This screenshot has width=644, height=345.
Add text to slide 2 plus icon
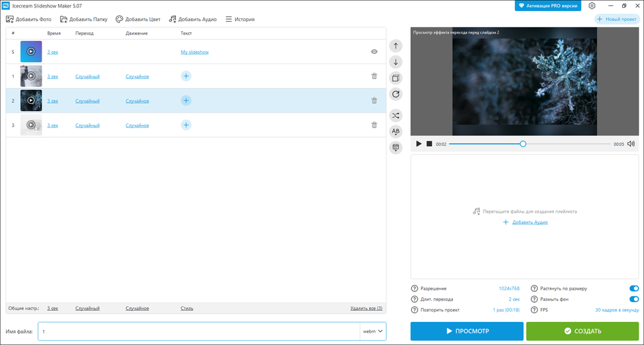[x=186, y=100]
